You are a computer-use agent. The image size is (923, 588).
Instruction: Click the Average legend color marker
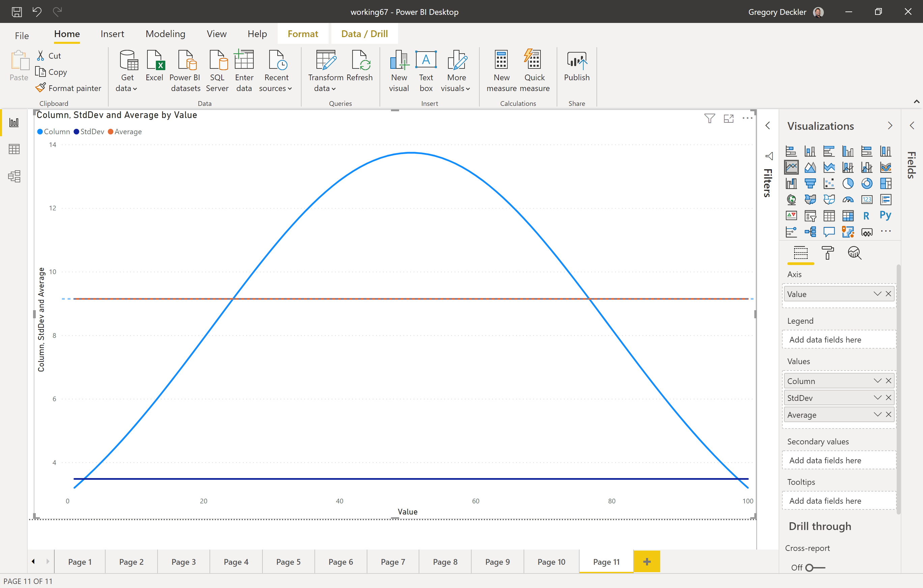(110, 132)
